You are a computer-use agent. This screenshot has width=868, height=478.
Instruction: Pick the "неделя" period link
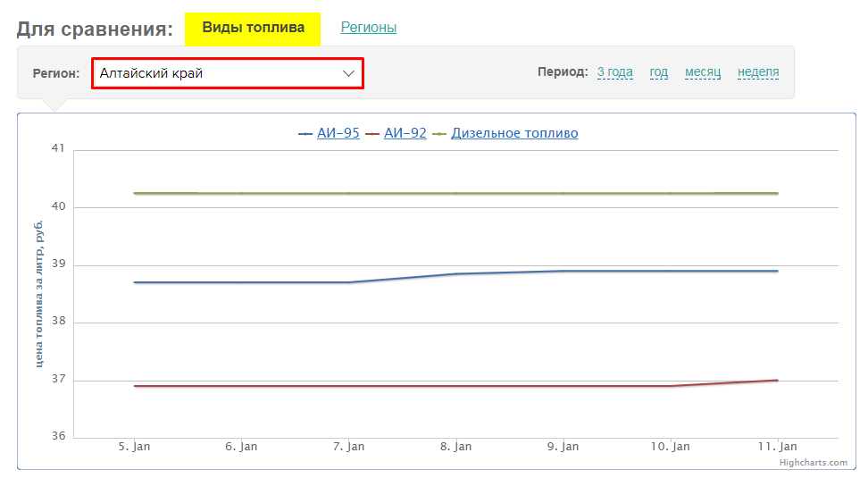click(757, 72)
